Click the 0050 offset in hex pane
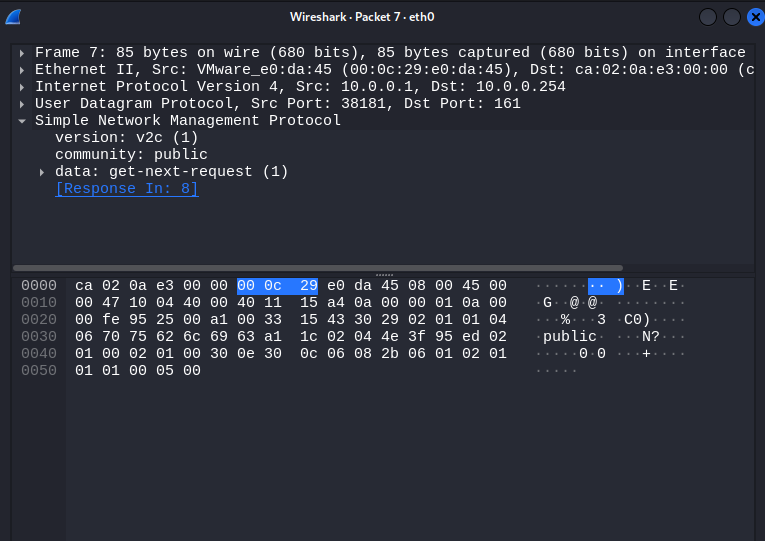The width and height of the screenshot is (765, 541). pyautogui.click(x=39, y=371)
